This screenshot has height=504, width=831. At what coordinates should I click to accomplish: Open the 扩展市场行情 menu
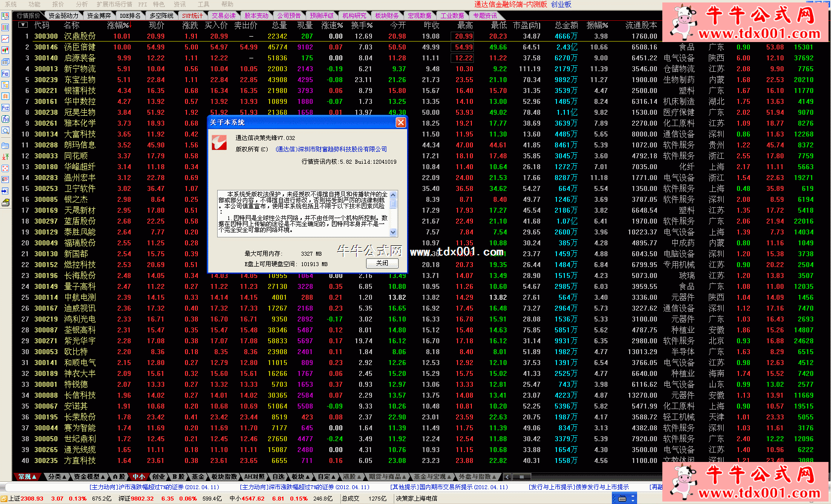[x=115, y=4]
